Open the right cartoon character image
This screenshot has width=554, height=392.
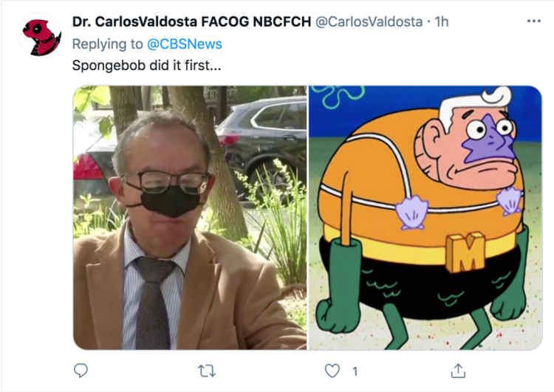point(425,217)
